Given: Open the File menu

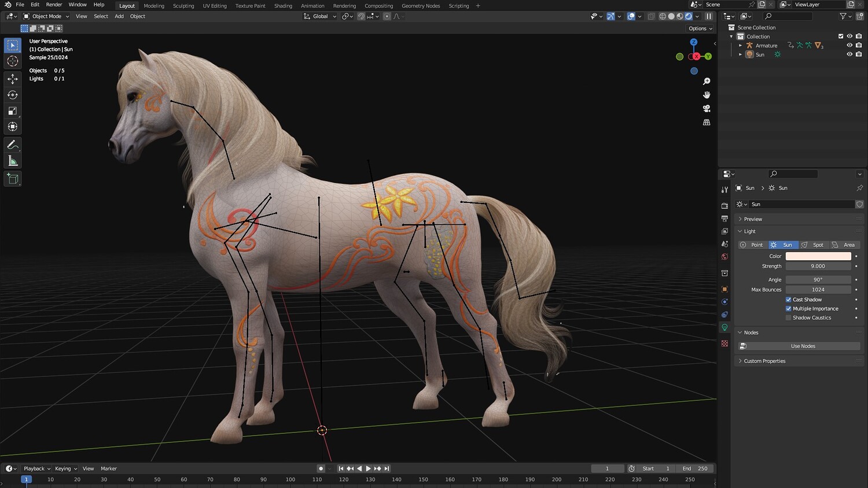Looking at the screenshot, I should [x=20, y=5].
